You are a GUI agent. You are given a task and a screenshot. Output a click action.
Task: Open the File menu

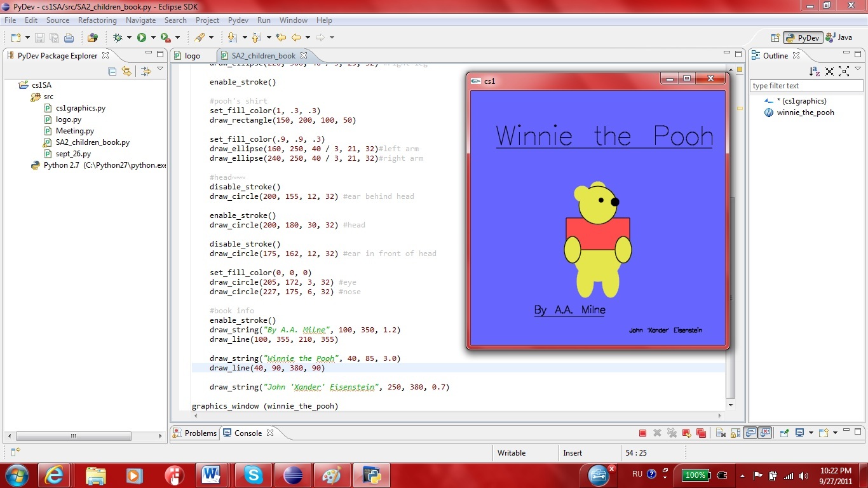pyautogui.click(x=10, y=20)
